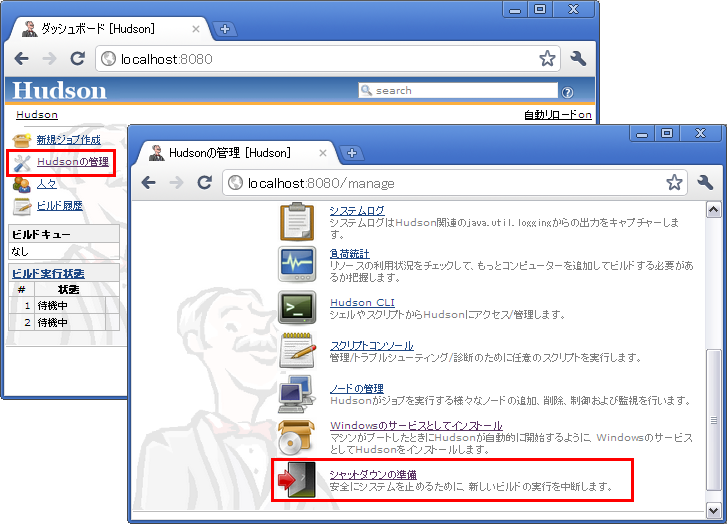Focus the Hudson search box
This screenshot has height=524, width=727.
pos(458,90)
